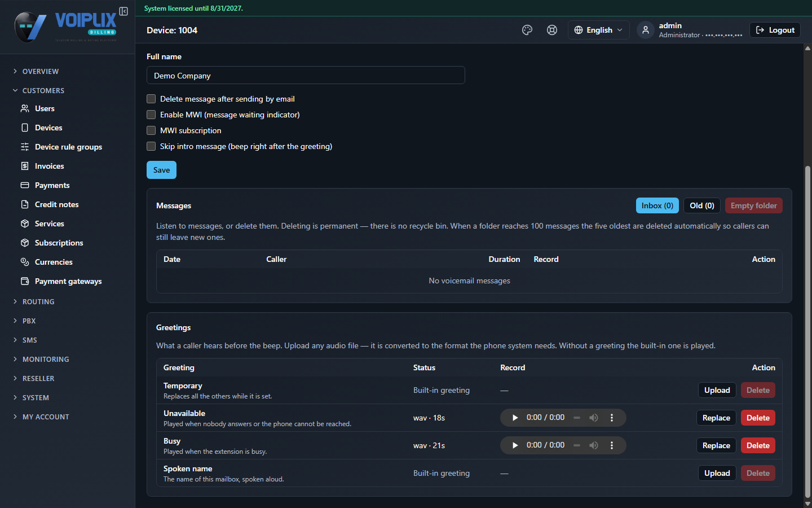Click the admin user avatar icon
Viewport: 812px width, 508px height.
646,30
